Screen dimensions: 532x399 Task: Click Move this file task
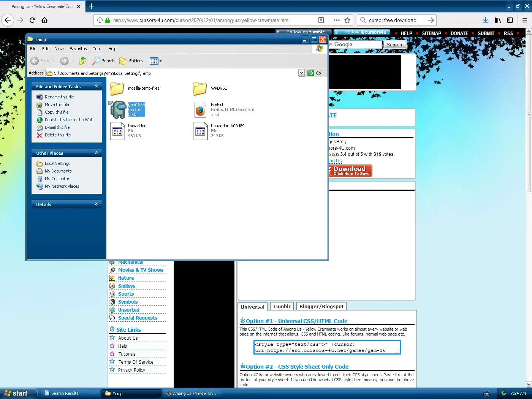coord(53,104)
